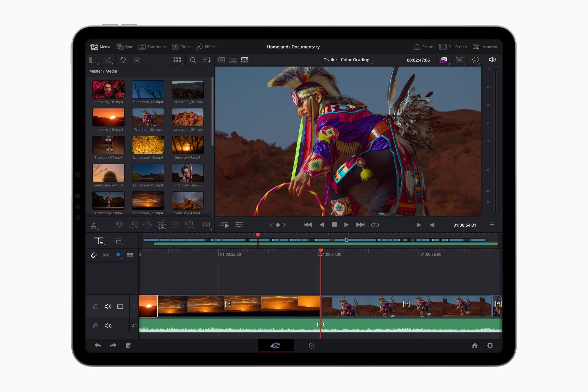The width and height of the screenshot is (588, 392).
Task: Select the grid view icon in media browser
Action: (177, 59)
